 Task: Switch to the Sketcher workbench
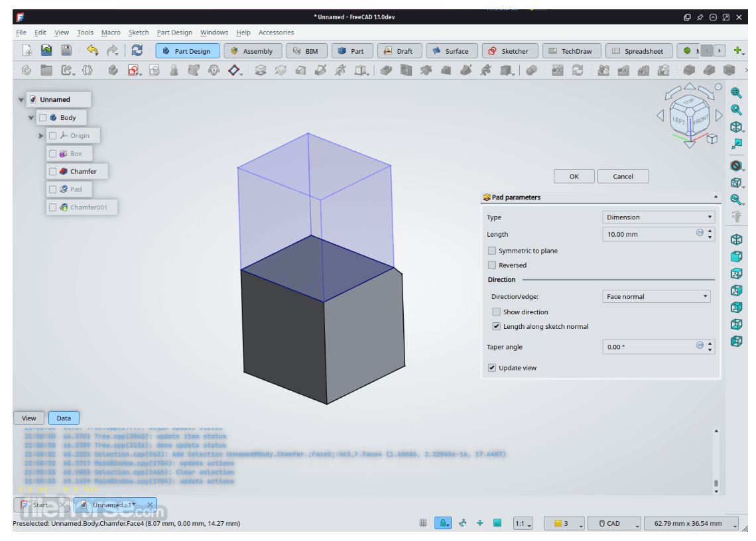[509, 50]
